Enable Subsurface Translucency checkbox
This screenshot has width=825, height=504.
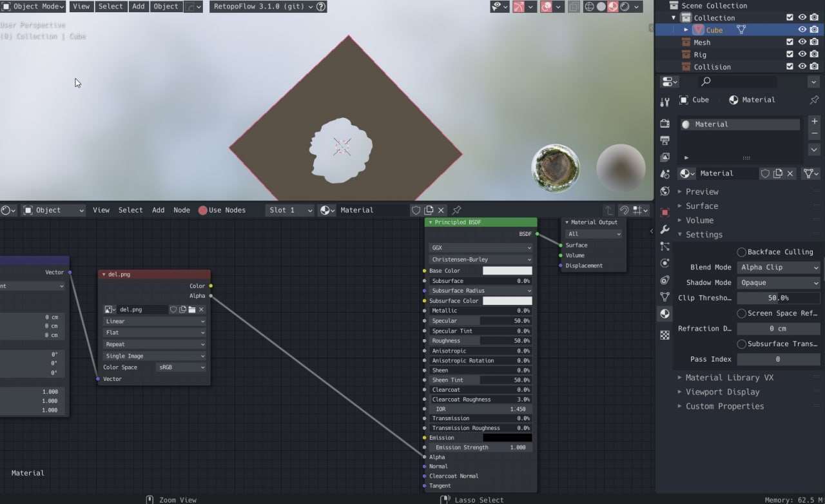[x=741, y=344]
